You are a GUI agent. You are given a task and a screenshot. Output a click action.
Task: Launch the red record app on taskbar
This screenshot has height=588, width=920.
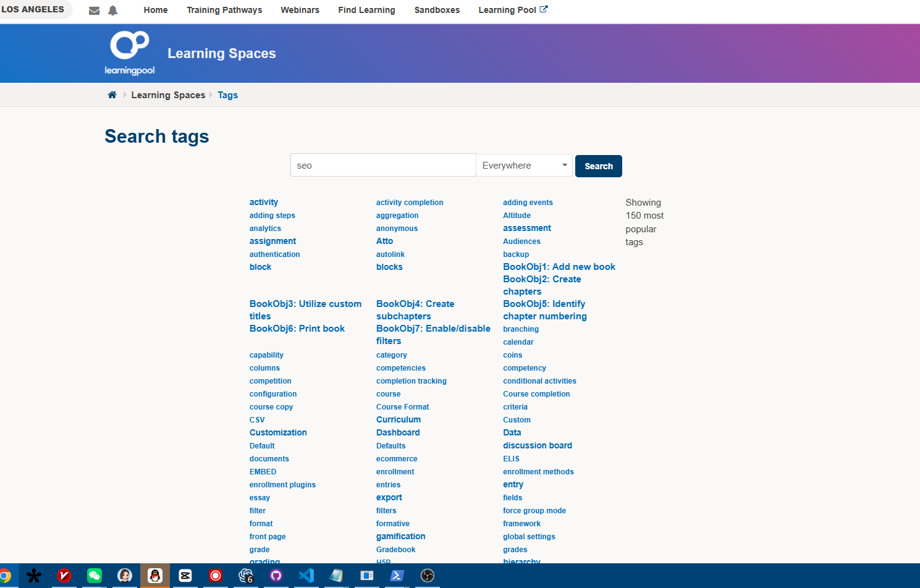click(x=216, y=576)
